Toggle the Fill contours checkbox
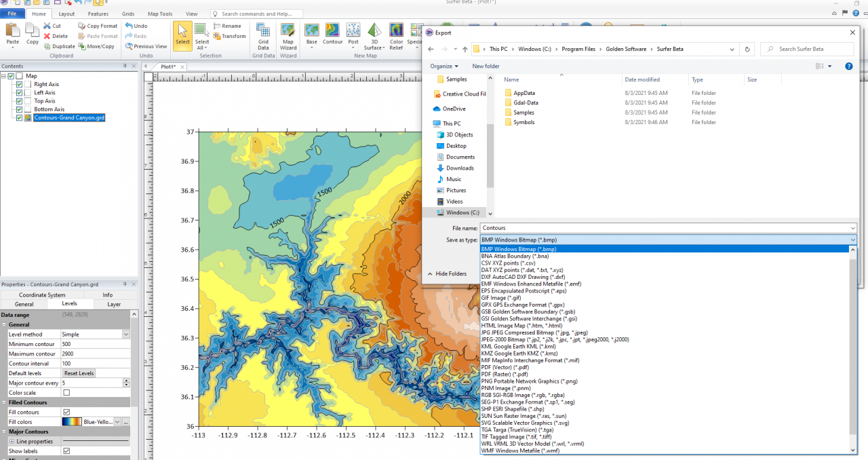 [x=66, y=412]
